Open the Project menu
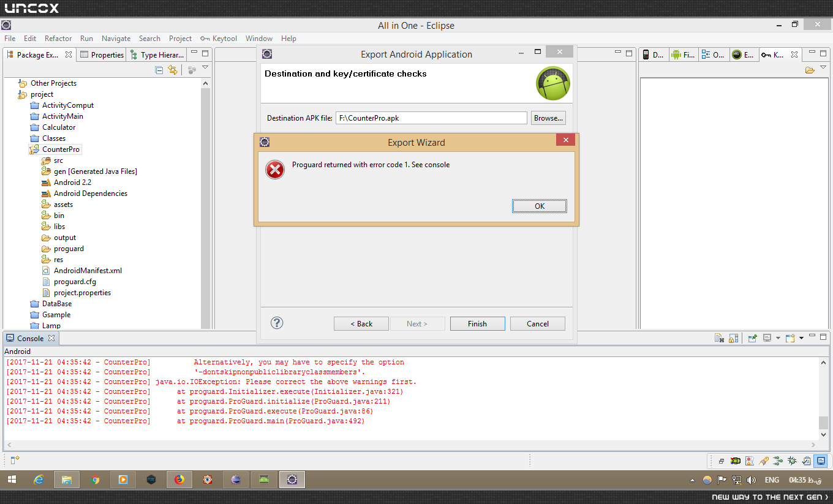833x504 pixels. point(180,38)
